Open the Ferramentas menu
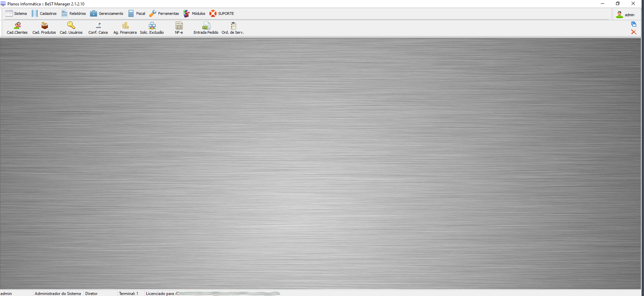 coord(165,14)
